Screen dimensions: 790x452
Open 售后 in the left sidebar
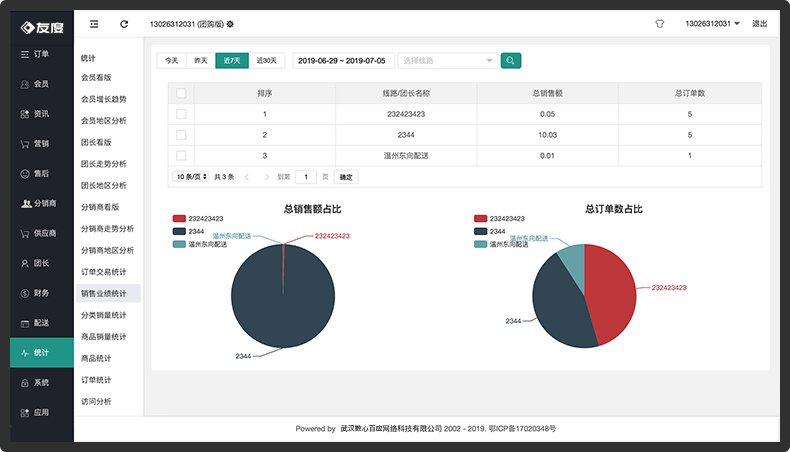[x=42, y=173]
